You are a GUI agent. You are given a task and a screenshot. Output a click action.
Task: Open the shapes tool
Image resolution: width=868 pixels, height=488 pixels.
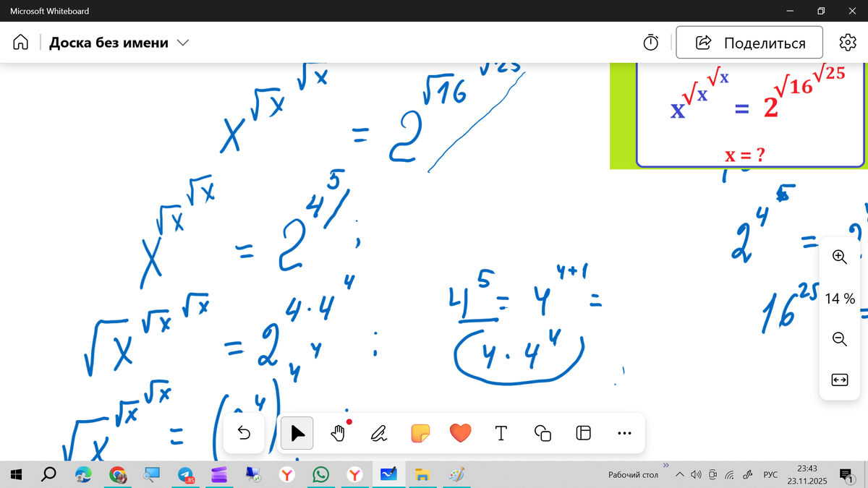[x=542, y=433]
